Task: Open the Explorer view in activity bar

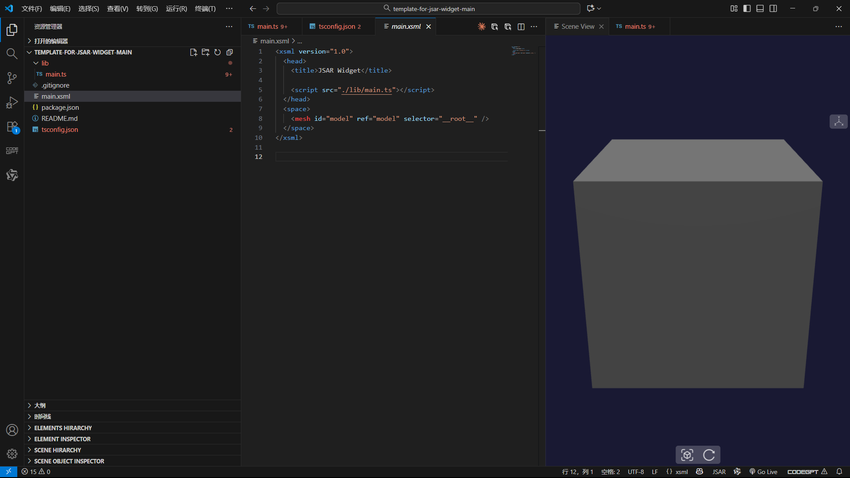Action: [12, 30]
